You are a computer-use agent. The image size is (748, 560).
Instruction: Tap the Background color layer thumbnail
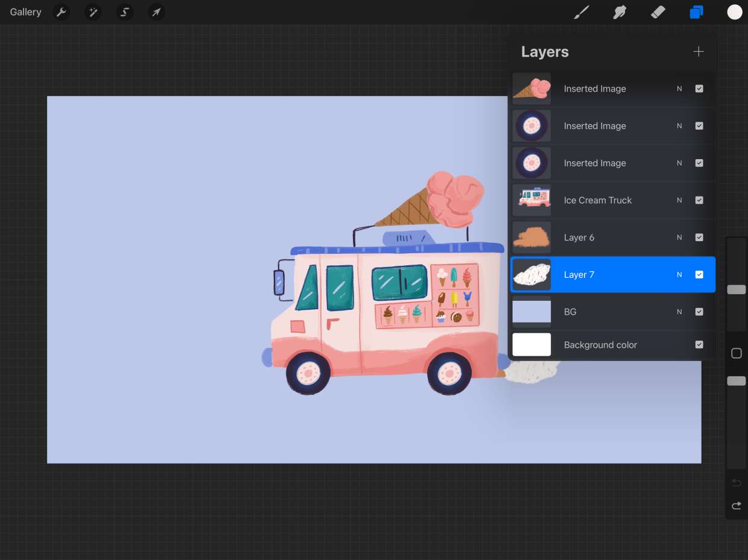click(531, 345)
